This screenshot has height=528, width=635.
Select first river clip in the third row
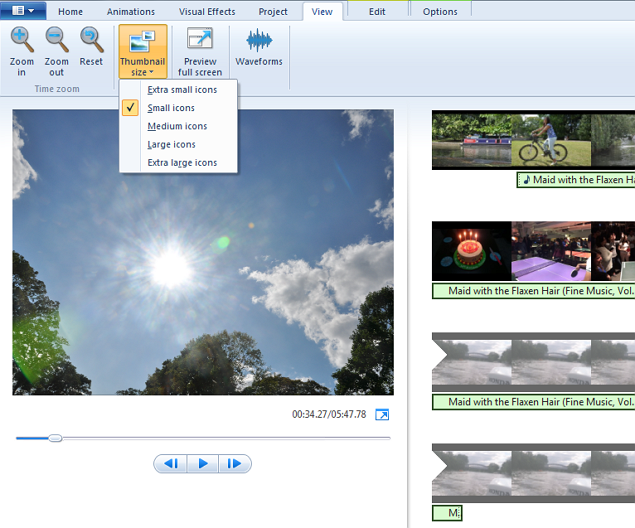(x=472, y=362)
